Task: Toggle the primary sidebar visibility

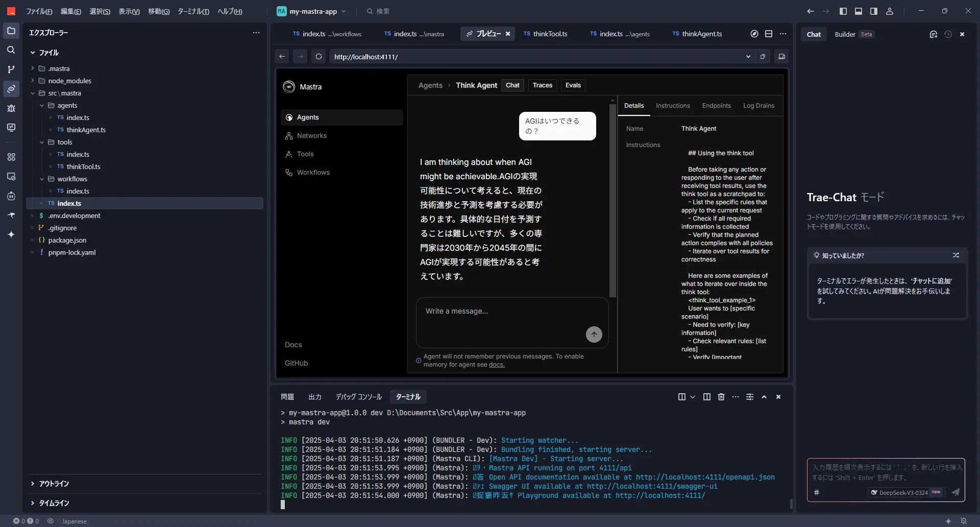Action: pyautogui.click(x=843, y=11)
